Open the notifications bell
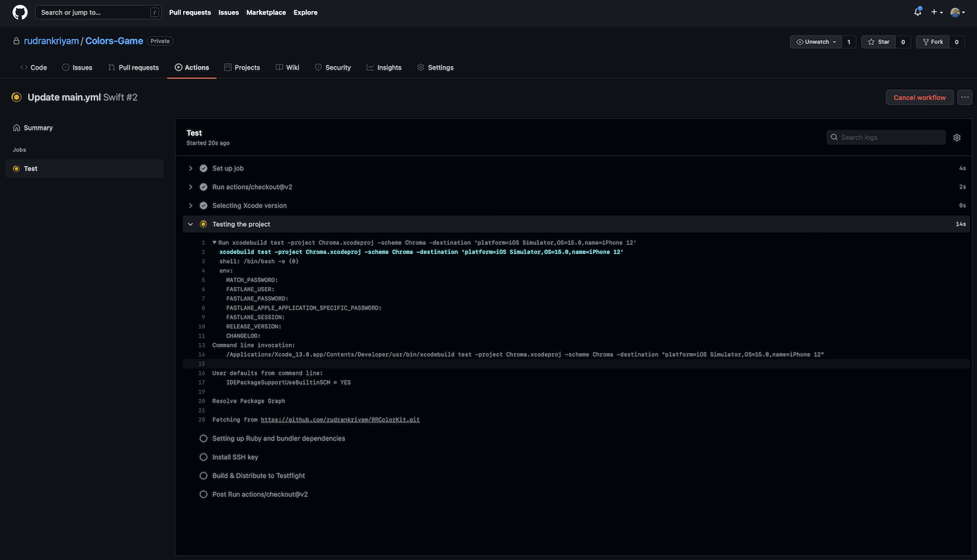Image resolution: width=977 pixels, height=560 pixels. pos(918,12)
